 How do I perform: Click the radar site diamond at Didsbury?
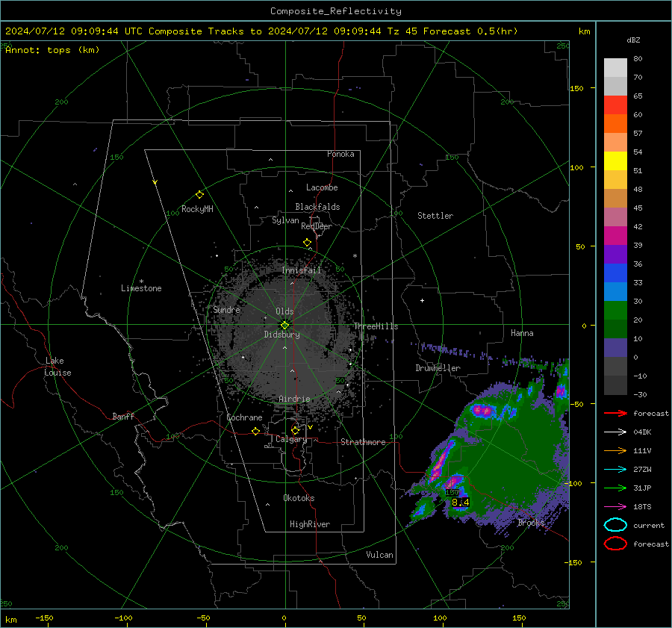click(284, 326)
